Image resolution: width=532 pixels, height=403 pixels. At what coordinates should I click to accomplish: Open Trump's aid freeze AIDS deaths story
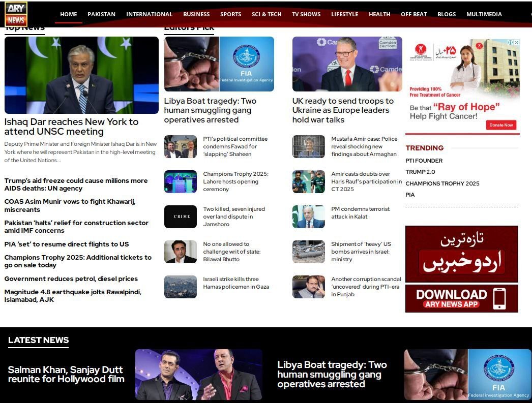point(76,184)
